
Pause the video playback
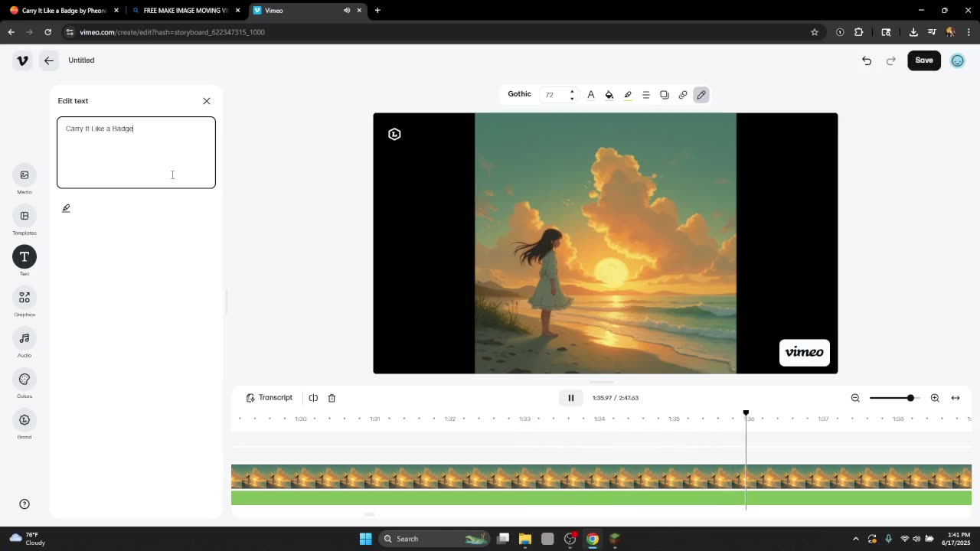tap(570, 398)
